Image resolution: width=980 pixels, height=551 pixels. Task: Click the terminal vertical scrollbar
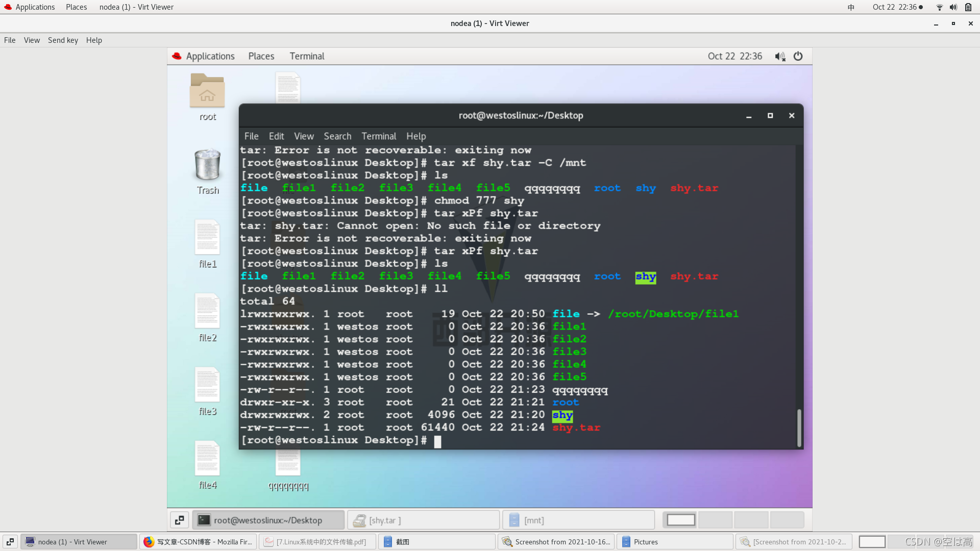pos(799,428)
